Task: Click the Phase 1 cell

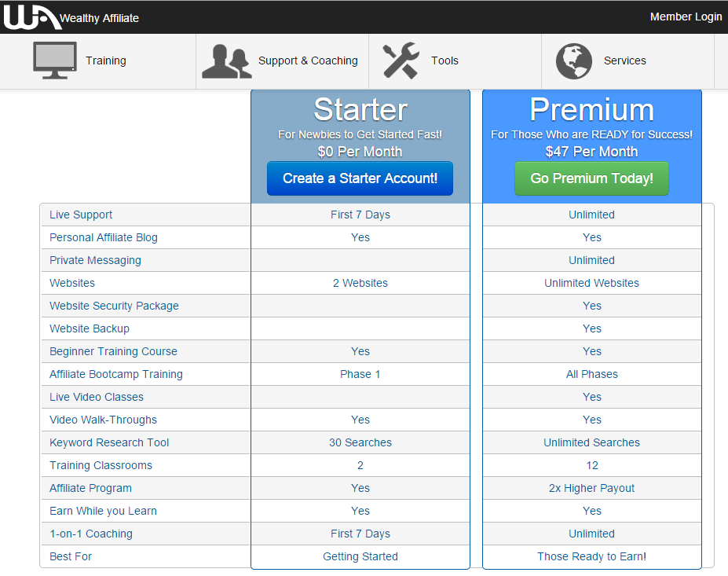Action: (x=360, y=374)
